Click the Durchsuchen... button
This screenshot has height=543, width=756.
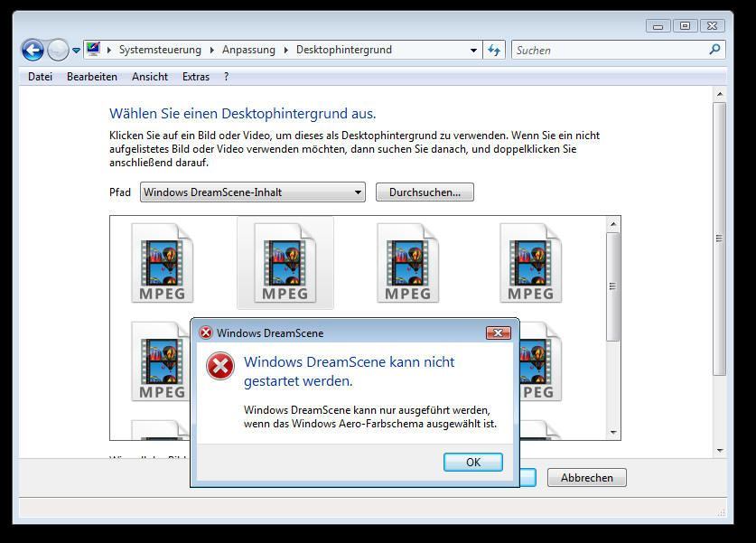[x=425, y=192]
